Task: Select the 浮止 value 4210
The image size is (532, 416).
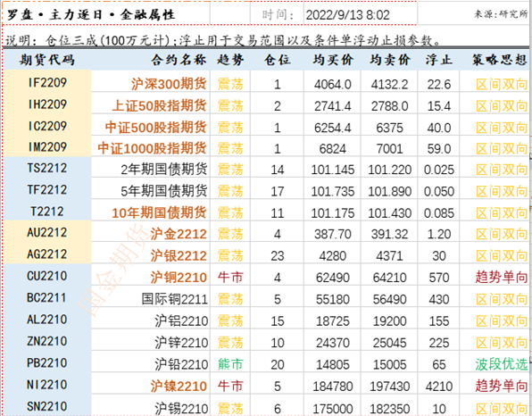Action: tap(439, 387)
